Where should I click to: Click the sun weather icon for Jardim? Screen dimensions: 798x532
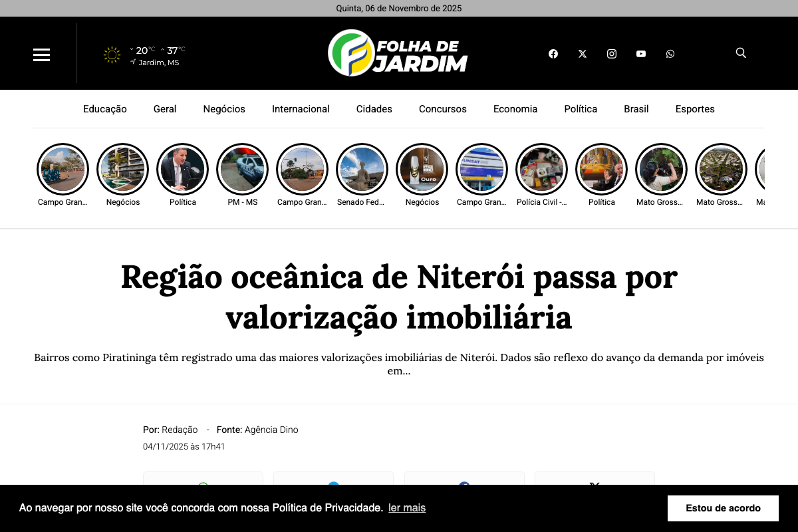(x=112, y=55)
